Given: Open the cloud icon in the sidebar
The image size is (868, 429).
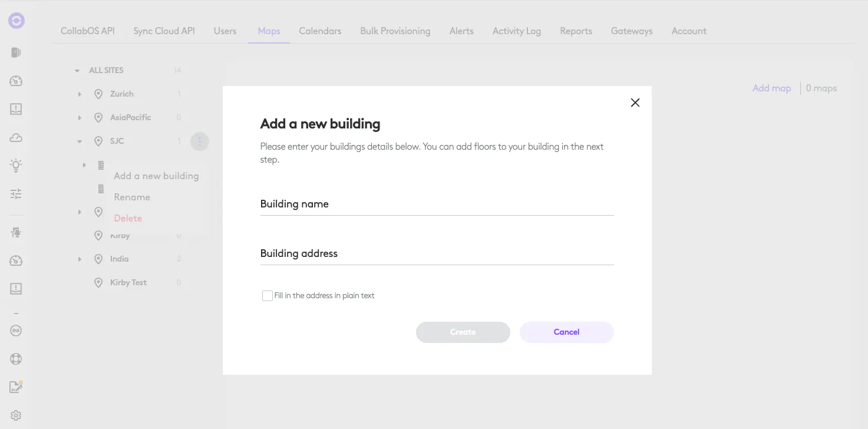Looking at the screenshot, I should tap(16, 137).
